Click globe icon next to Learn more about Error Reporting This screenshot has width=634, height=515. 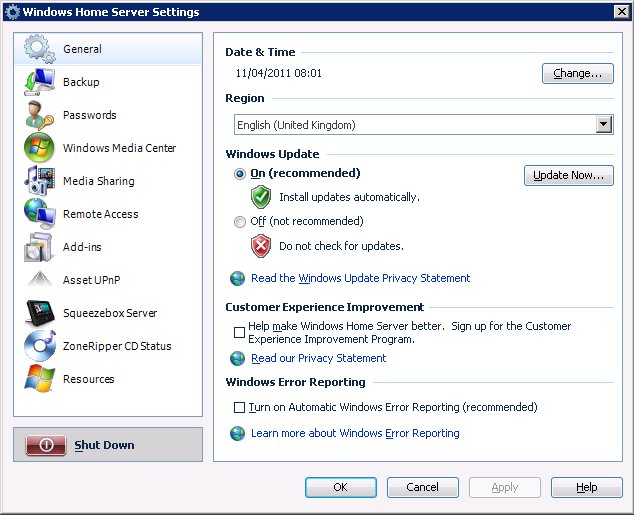click(x=237, y=433)
